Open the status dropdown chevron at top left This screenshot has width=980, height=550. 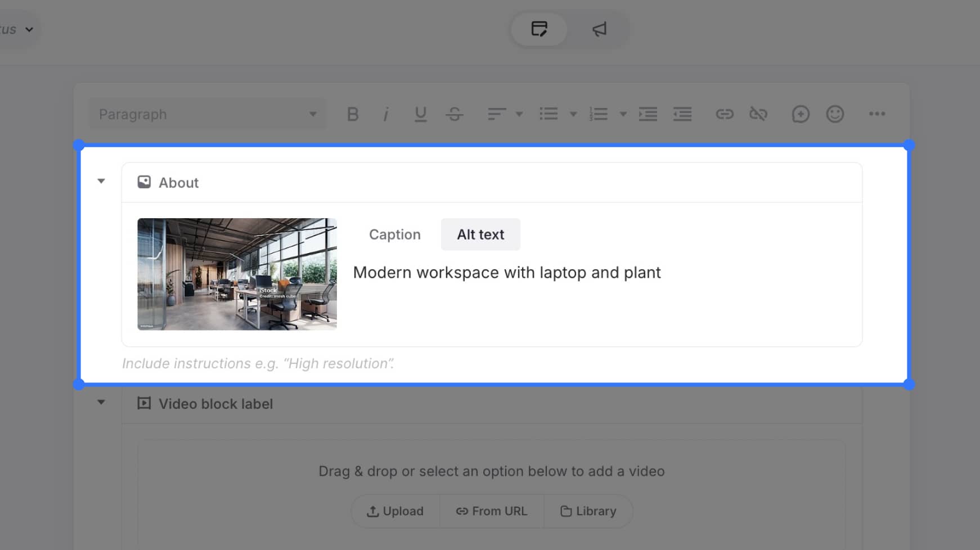(x=29, y=29)
